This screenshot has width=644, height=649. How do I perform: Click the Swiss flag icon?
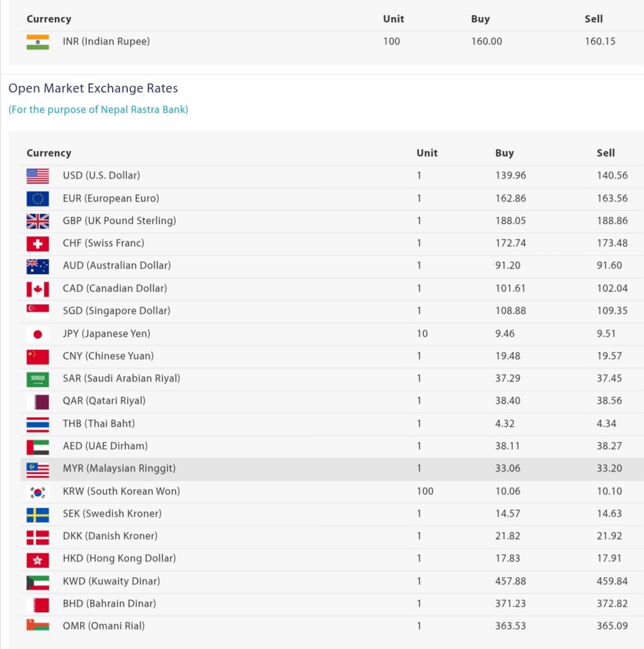(x=37, y=244)
